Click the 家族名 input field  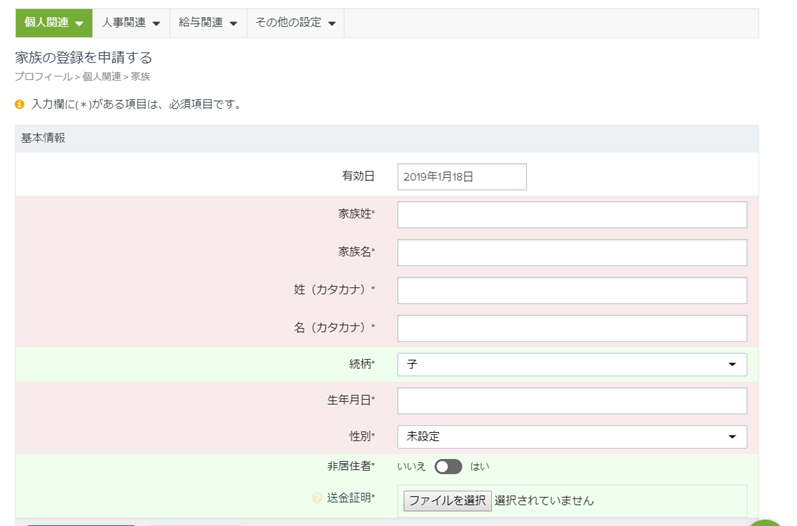(x=572, y=253)
